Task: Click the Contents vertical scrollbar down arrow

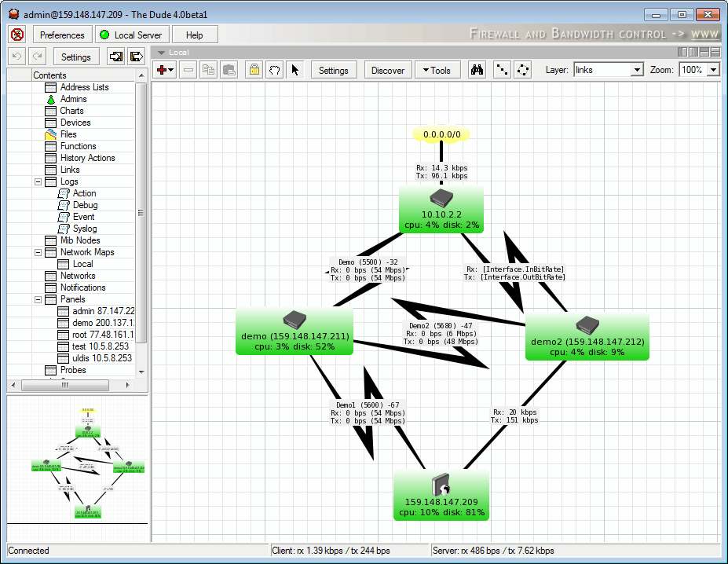Action: pos(141,372)
